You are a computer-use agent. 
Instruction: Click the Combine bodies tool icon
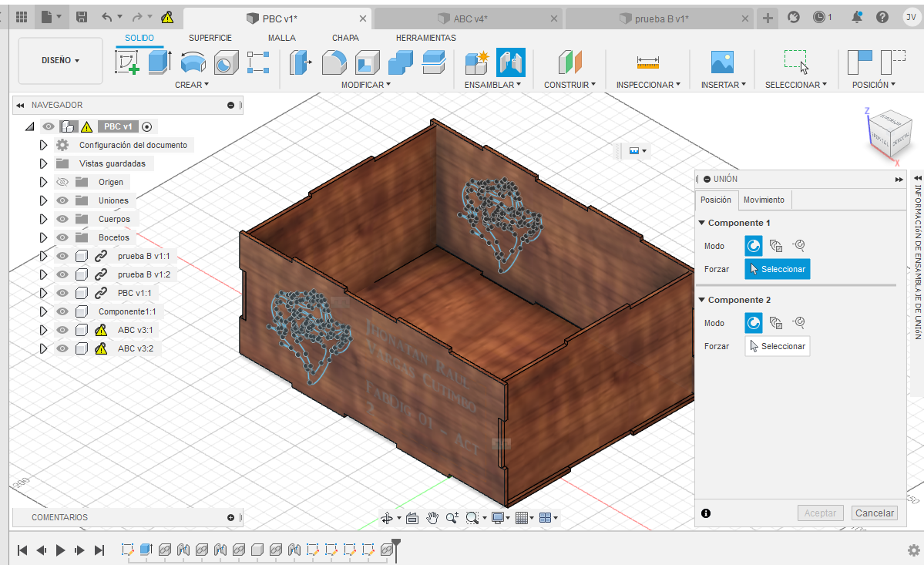[401, 62]
